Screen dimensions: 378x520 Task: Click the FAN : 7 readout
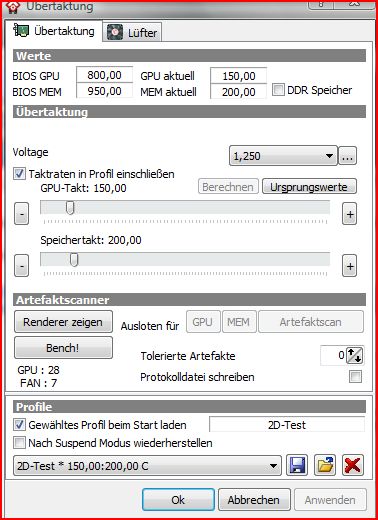(x=38, y=383)
